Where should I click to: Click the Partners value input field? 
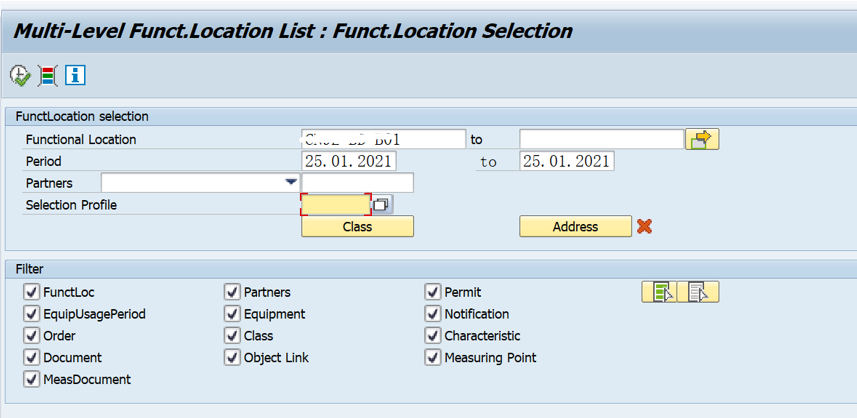(x=357, y=182)
